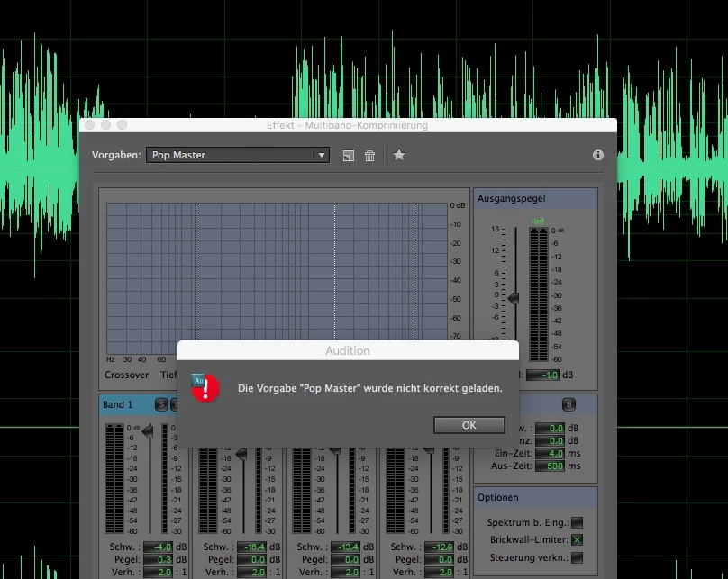Click the B bypass button above the limiter settings

(569, 404)
